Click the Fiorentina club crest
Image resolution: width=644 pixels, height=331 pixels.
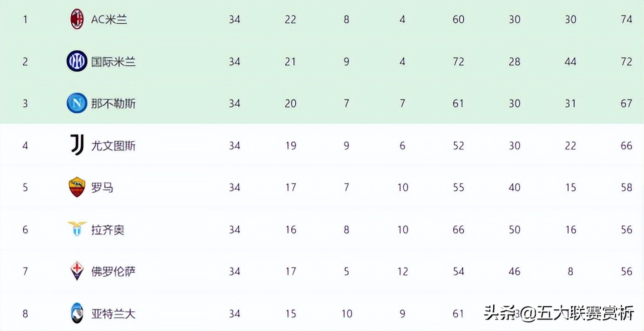77,271
